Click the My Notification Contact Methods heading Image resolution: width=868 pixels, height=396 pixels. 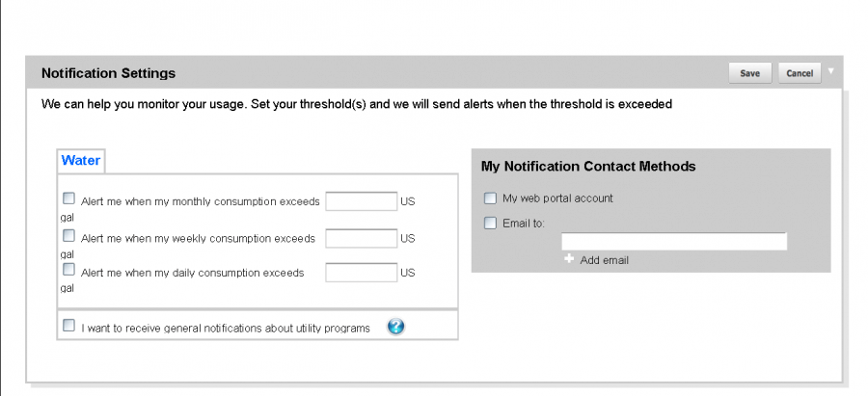(588, 166)
